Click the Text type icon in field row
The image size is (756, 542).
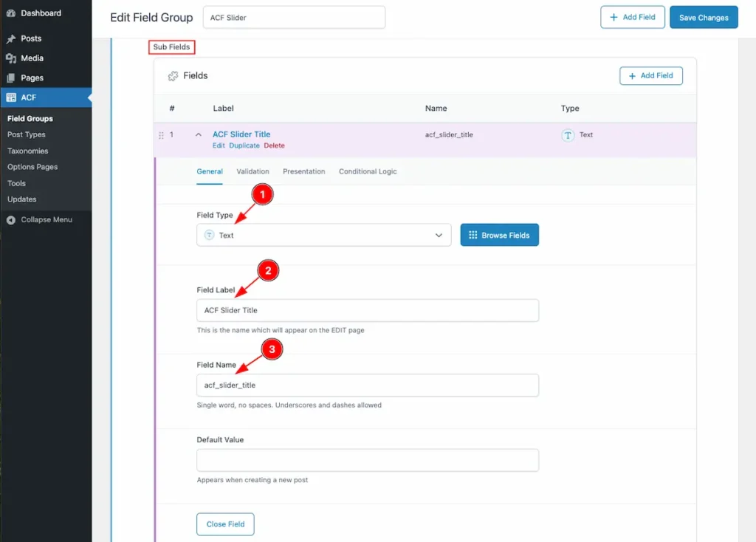click(568, 135)
